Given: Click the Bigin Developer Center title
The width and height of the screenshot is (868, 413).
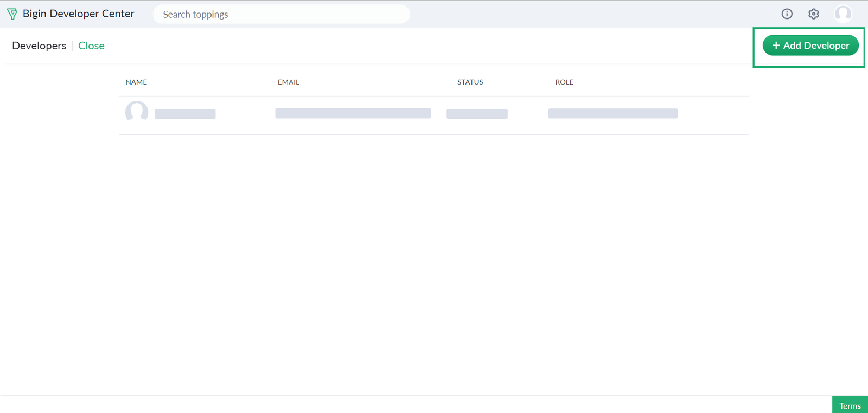Looking at the screenshot, I should tap(78, 14).
